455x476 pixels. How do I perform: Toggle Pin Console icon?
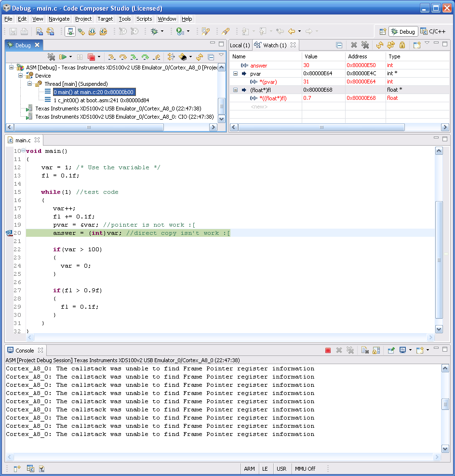coord(391,350)
